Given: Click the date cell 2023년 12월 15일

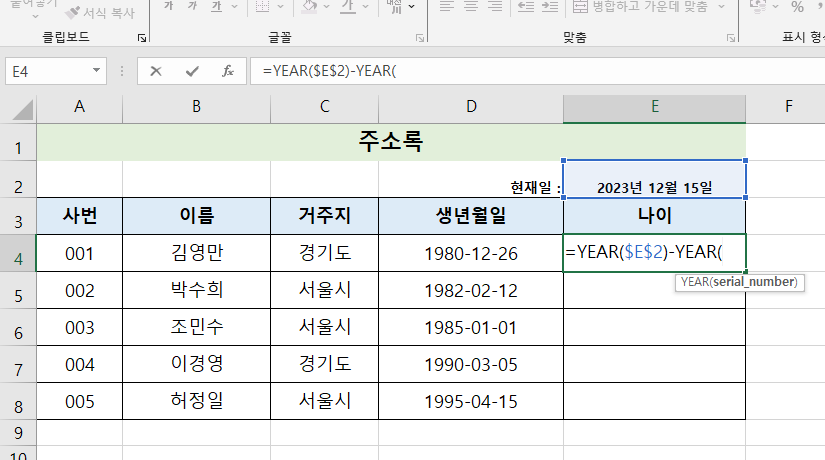Looking at the screenshot, I should pyautogui.click(x=655, y=180).
